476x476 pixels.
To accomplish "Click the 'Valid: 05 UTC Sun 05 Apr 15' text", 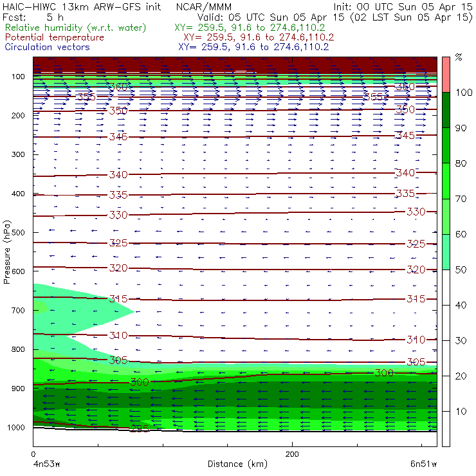I will [272, 17].
